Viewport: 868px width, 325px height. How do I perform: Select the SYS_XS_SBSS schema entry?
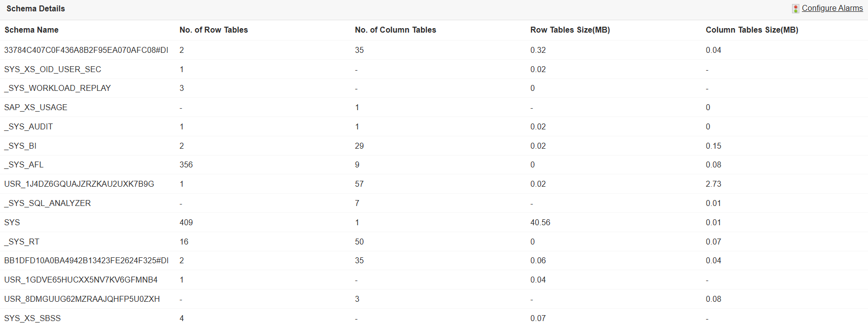point(33,318)
